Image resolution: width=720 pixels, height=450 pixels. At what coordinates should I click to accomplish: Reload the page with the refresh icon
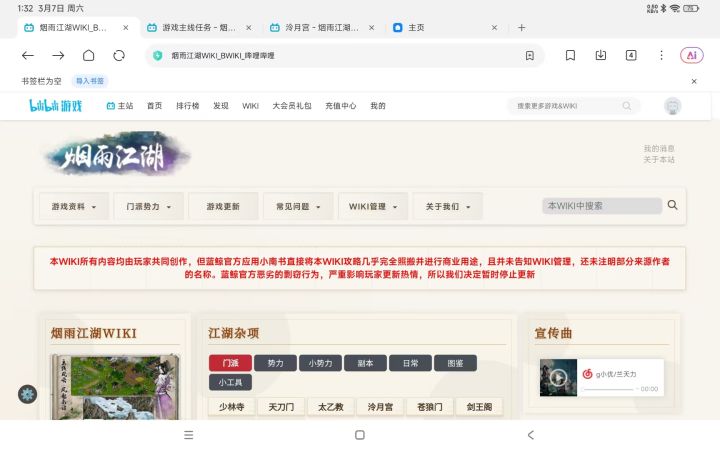[119, 56]
